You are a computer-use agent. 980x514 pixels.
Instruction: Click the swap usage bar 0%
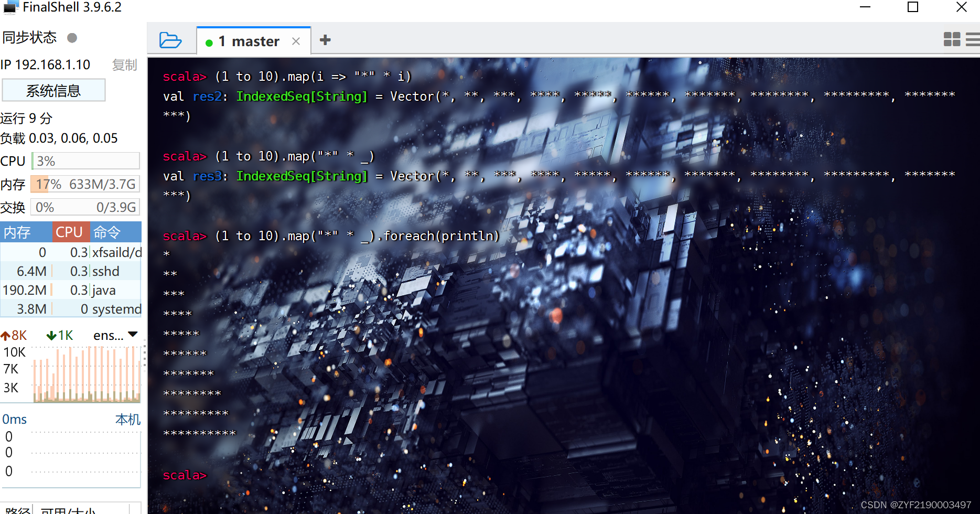[x=85, y=207]
